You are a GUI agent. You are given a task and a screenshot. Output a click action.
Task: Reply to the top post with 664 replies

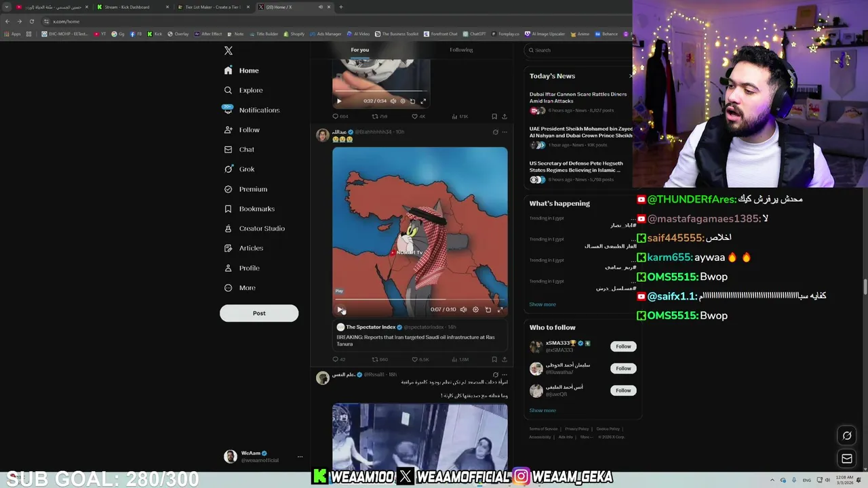[340, 117]
